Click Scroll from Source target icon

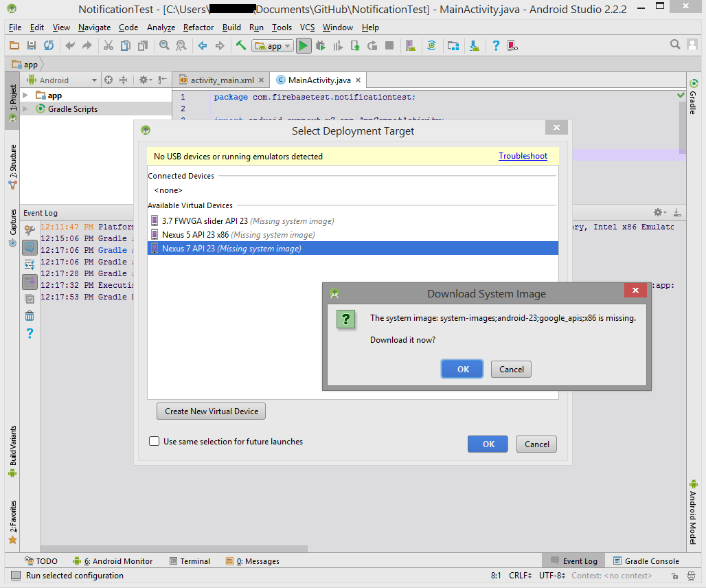[x=109, y=80]
